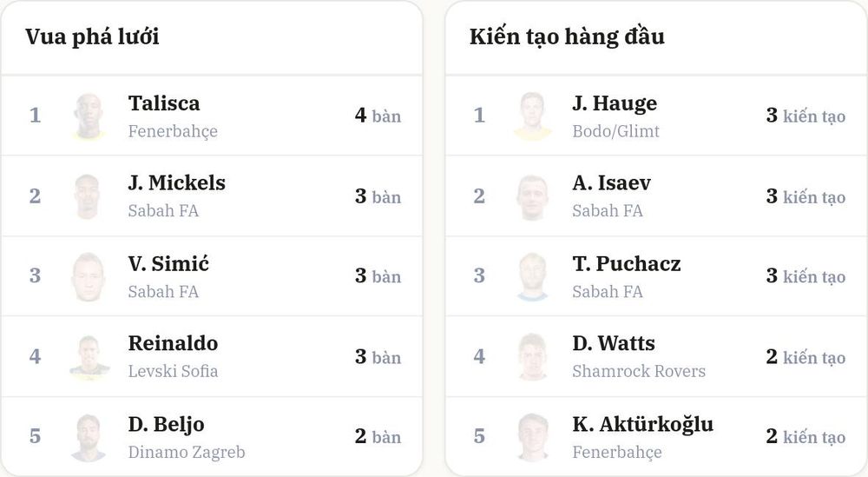
Task: Click K. Aktürkoğlu's avatar image
Action: pos(533,437)
